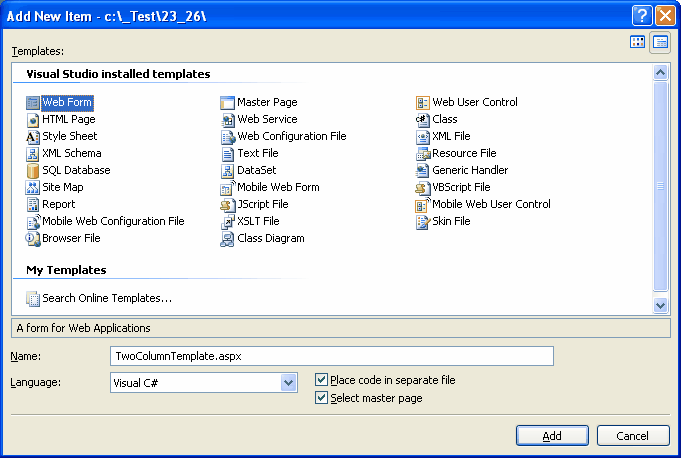Pick the Mobile Web Form icon
This screenshot has width=681, height=458.
(x=227, y=188)
